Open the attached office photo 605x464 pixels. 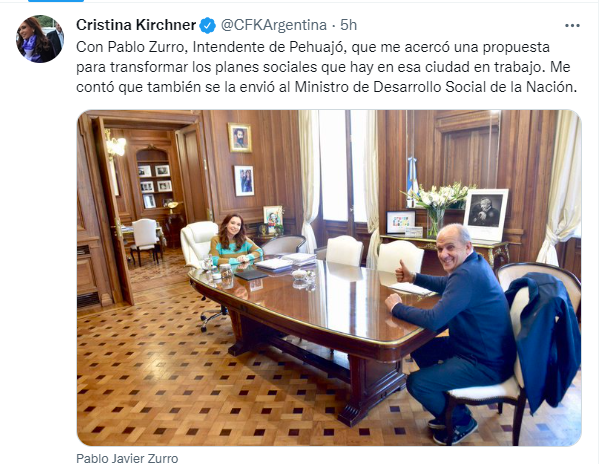329,278
